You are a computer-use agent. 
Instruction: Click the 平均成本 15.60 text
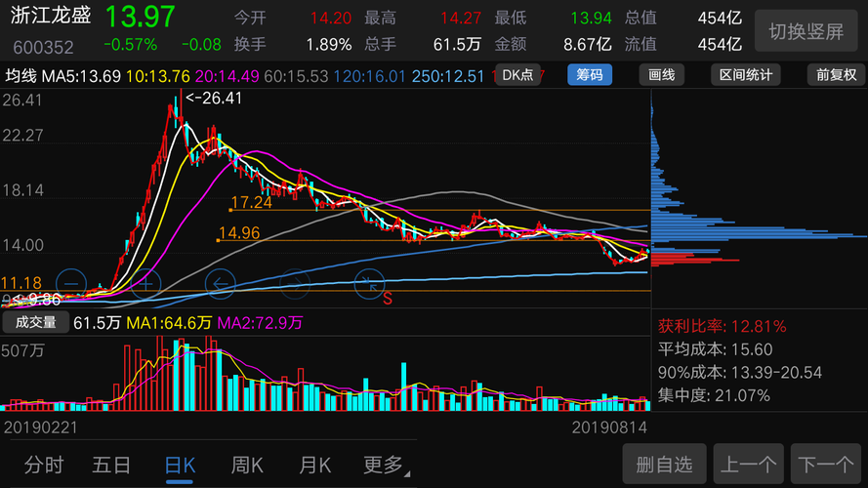[716, 349]
